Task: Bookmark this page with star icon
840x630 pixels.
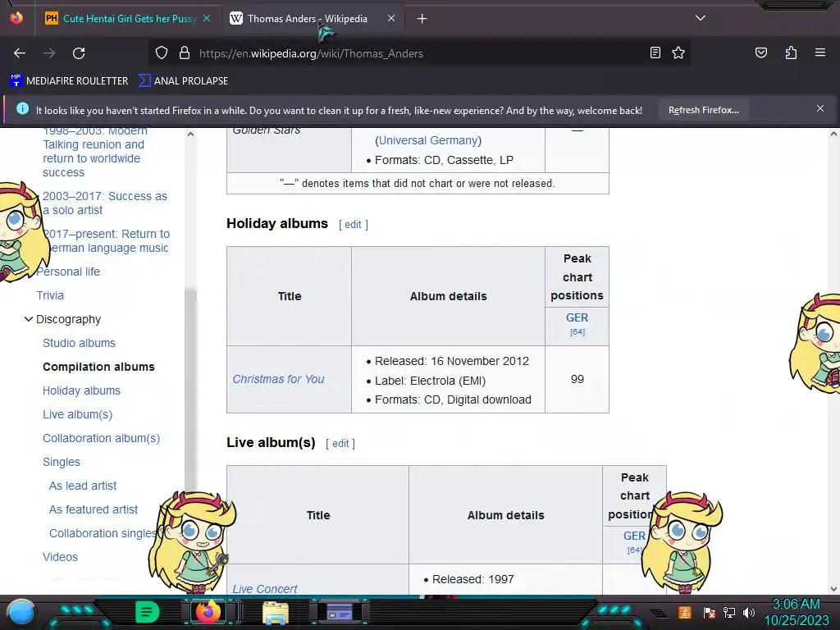Action: click(x=678, y=52)
